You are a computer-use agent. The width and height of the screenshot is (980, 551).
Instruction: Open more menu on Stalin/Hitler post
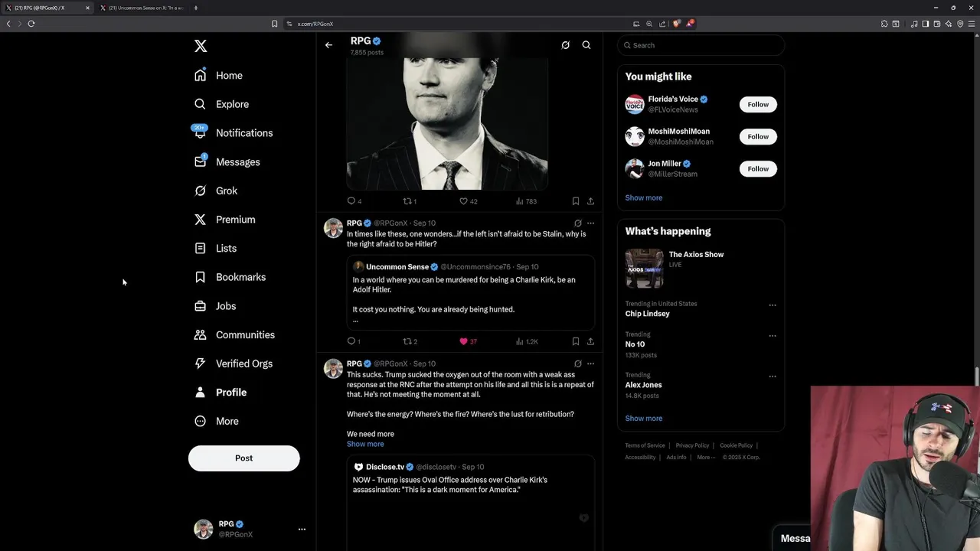click(x=590, y=223)
